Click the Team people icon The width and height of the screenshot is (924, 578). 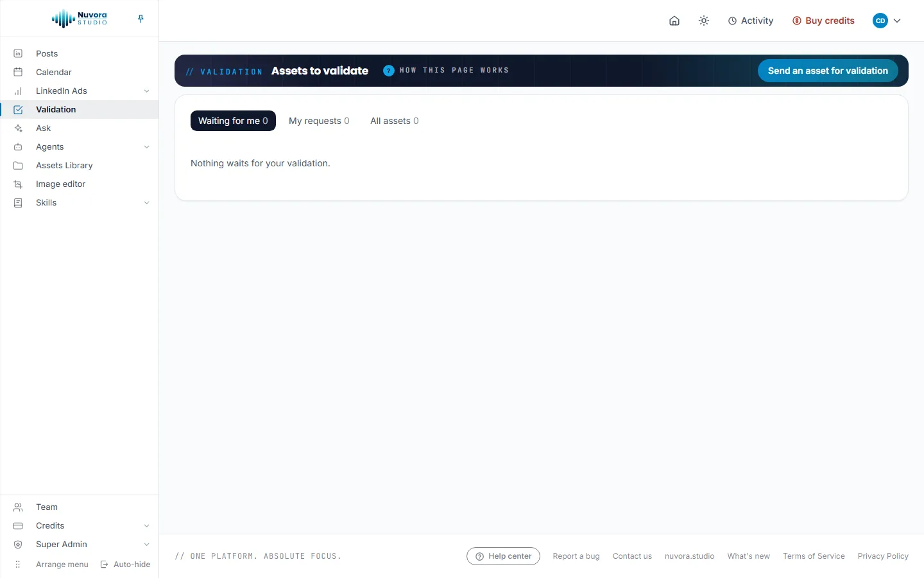pos(18,507)
